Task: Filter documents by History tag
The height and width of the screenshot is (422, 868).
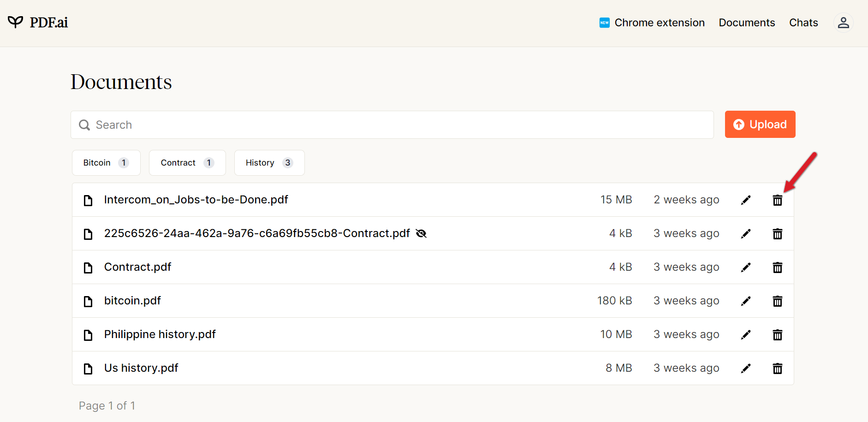Action: pyautogui.click(x=269, y=163)
